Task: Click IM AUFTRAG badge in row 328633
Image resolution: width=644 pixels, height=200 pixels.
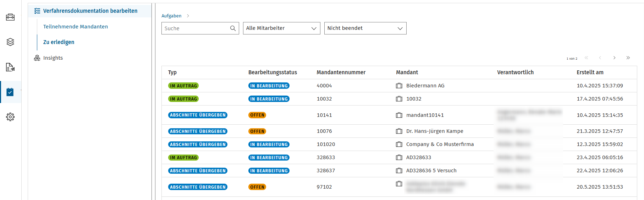Action: coord(183,157)
